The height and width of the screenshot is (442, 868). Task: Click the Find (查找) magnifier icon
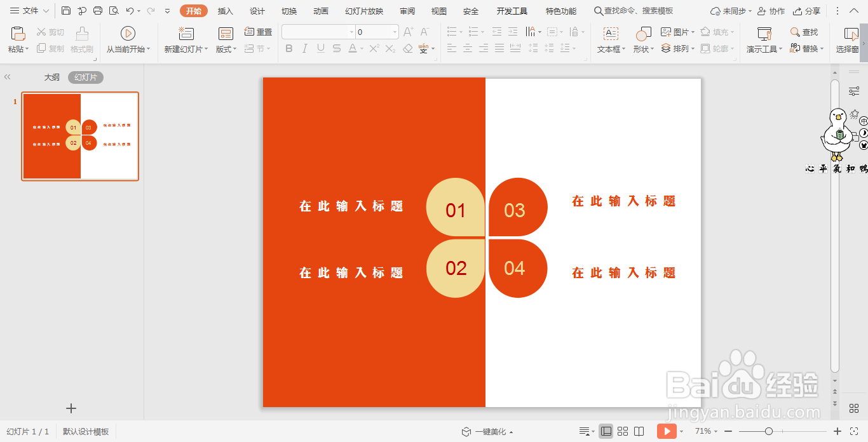pos(795,32)
